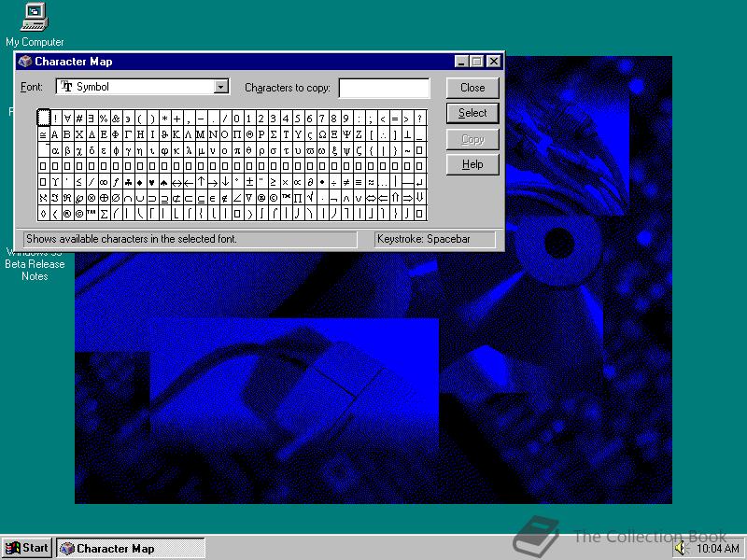Choose the capital Gamma Γ character
This screenshot has height=560, width=747.
tap(128, 134)
